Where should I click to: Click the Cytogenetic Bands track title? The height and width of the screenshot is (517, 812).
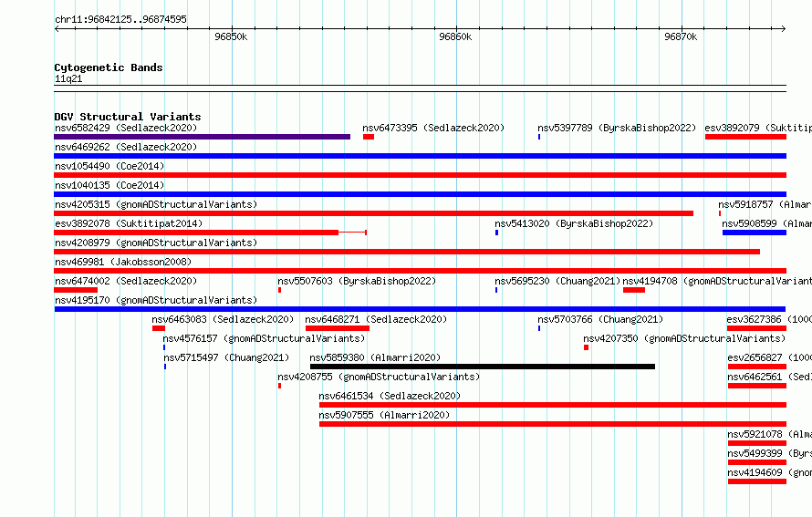pos(109,67)
